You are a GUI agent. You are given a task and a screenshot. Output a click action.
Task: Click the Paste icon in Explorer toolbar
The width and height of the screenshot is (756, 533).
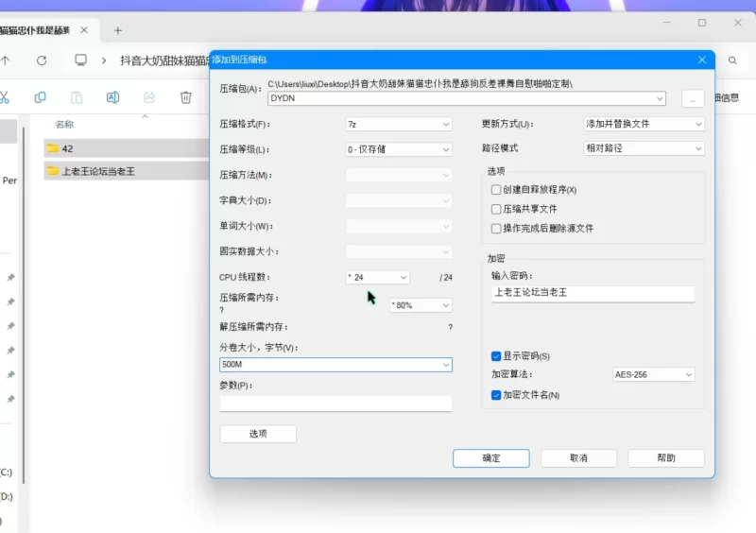tap(77, 97)
